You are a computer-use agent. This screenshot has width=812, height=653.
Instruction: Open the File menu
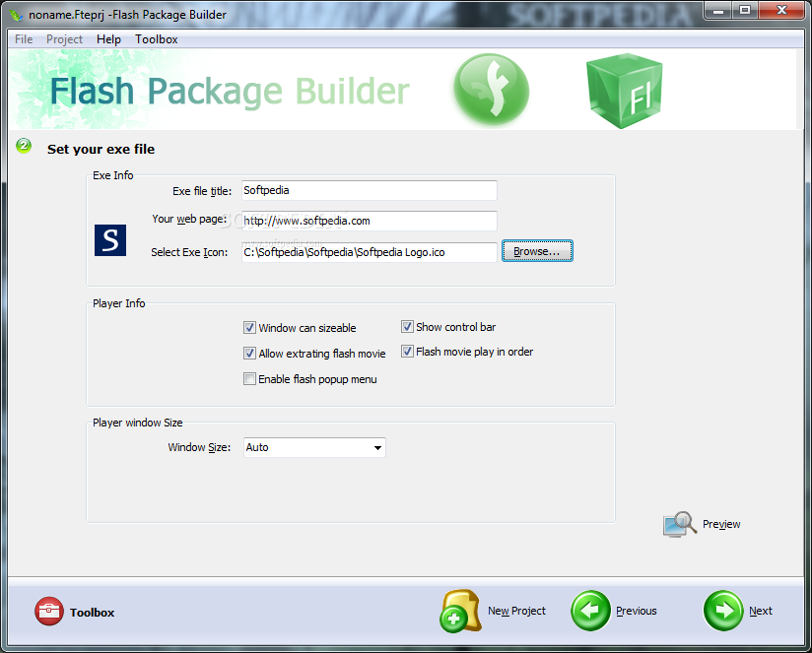[x=24, y=39]
